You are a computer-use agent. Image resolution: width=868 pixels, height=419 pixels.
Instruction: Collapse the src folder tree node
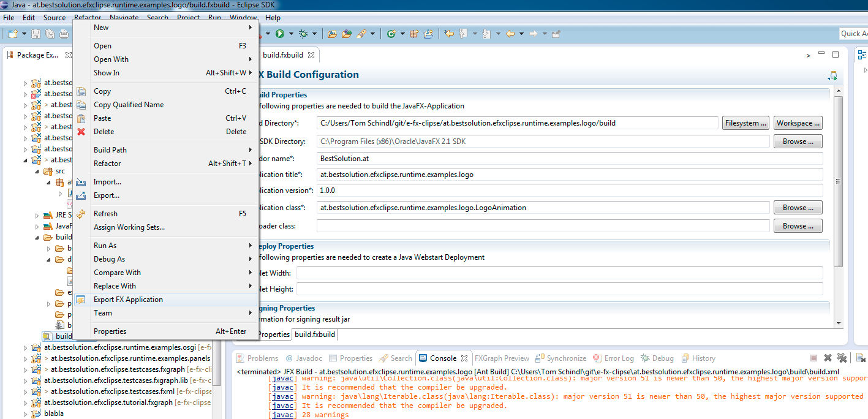(x=37, y=172)
